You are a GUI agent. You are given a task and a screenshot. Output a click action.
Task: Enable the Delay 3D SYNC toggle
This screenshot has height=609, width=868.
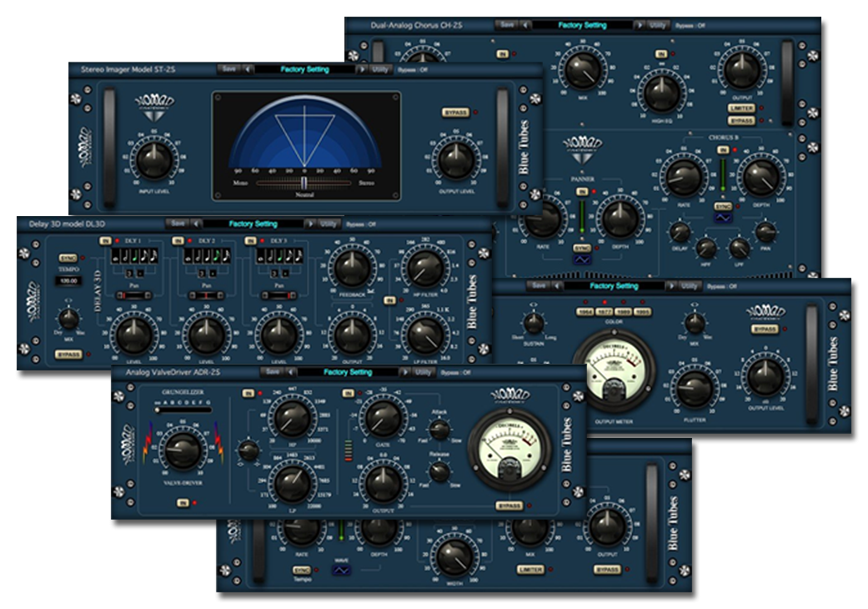tap(67, 259)
